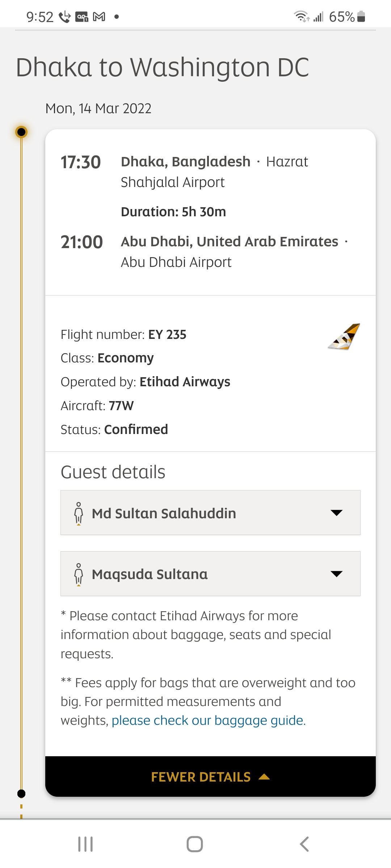This screenshot has width=391, height=868.
Task: Open the recent apps navigation button
Action: tap(86, 844)
